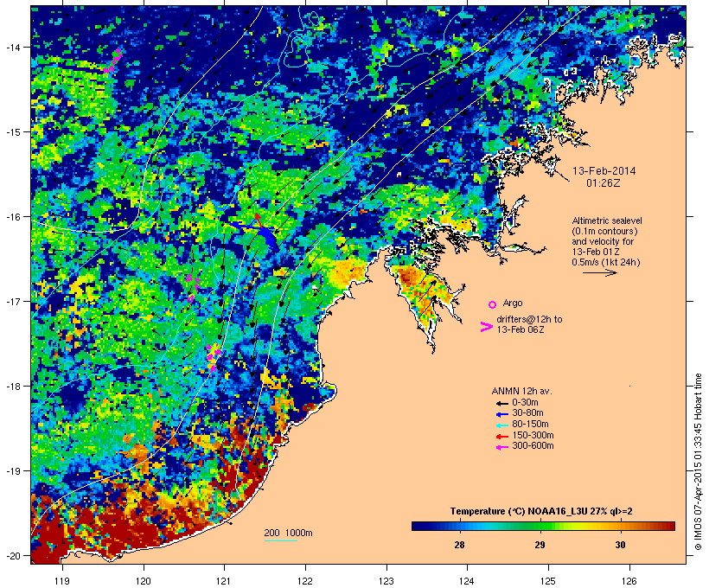Viewport: 709px width, 588px height.
Task: Click the 0.5m/s velocity scale arrow
Action: (600, 272)
